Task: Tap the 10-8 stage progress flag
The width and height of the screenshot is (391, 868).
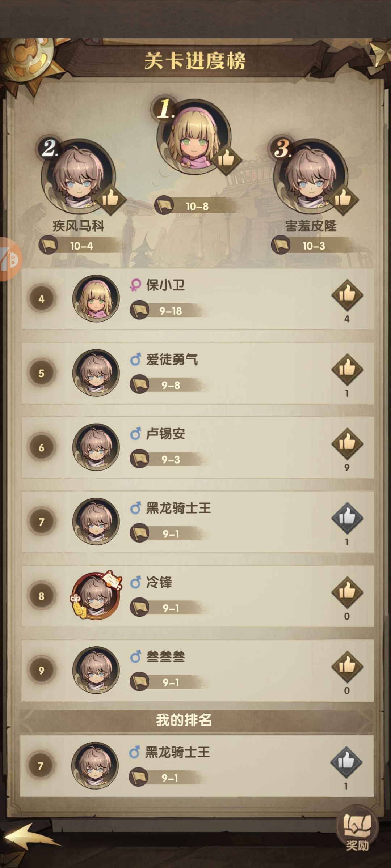Action: [195, 206]
